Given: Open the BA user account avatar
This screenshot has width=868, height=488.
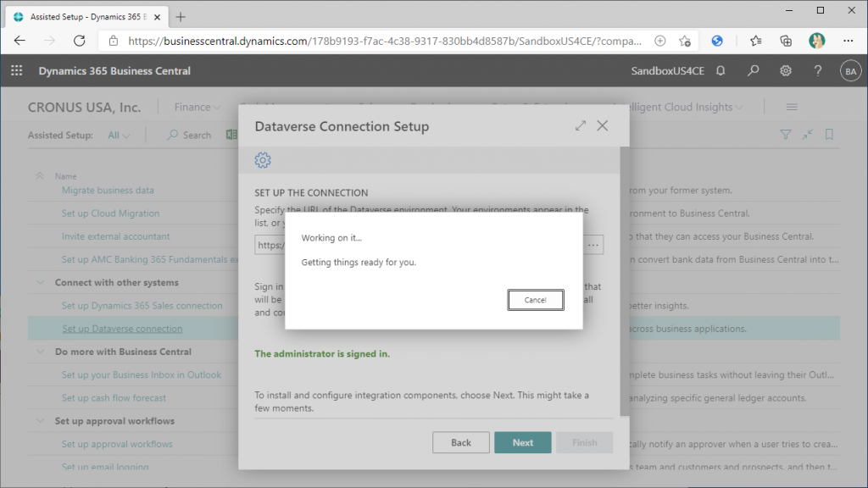Looking at the screenshot, I should [x=850, y=71].
